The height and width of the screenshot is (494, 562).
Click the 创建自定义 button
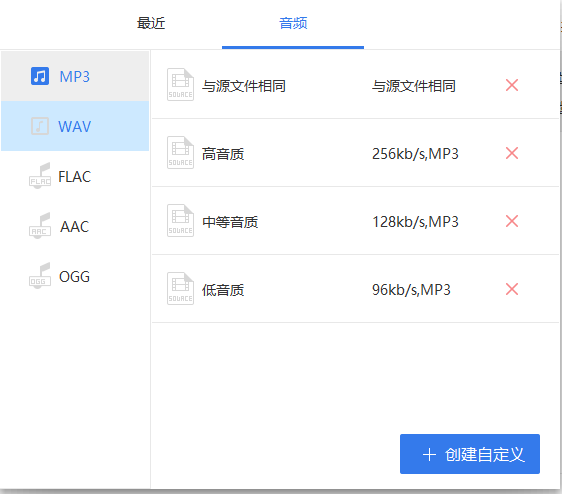(x=470, y=454)
